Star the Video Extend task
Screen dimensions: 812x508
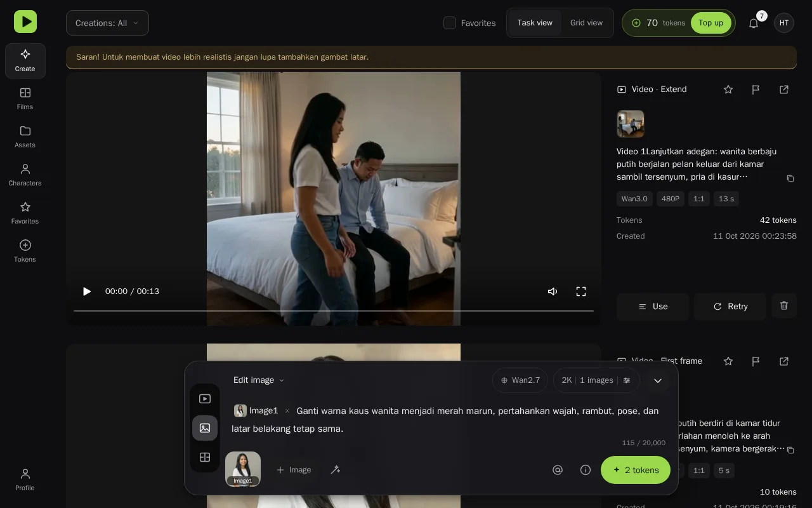coord(728,90)
